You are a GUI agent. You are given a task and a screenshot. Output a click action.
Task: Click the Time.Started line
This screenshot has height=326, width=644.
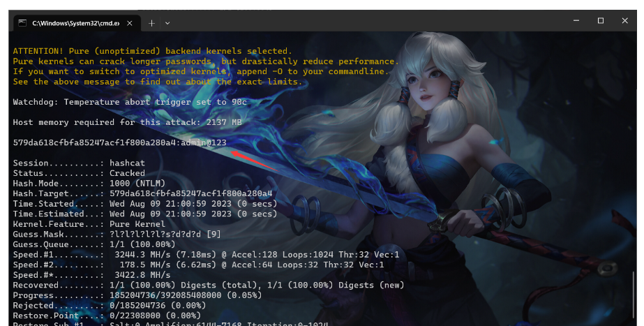[145, 204]
